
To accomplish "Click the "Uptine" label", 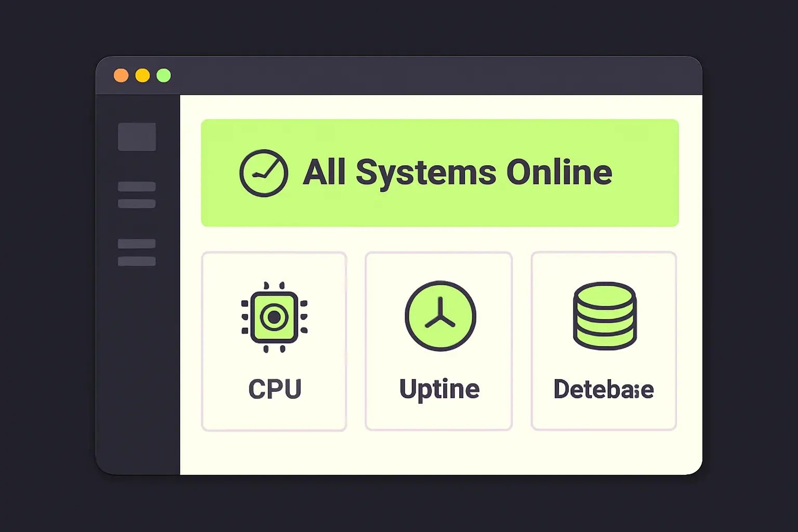I will (440, 390).
